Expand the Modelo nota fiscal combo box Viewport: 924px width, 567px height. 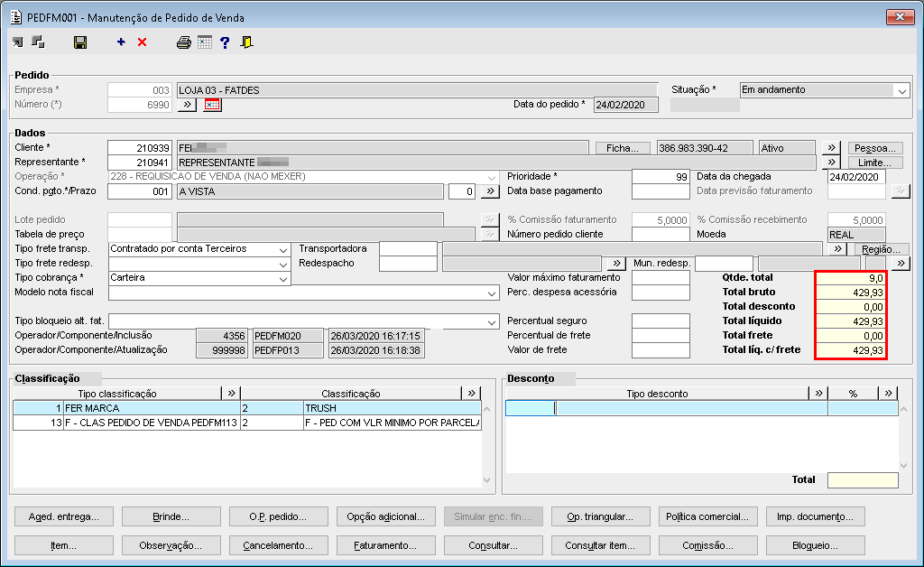click(491, 293)
